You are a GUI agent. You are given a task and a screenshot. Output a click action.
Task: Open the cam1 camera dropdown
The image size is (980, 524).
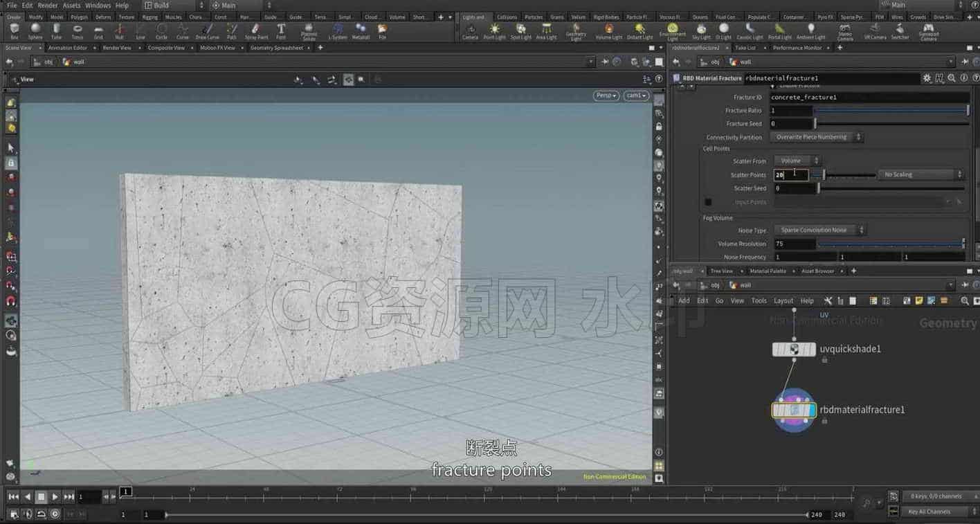pyautogui.click(x=636, y=96)
